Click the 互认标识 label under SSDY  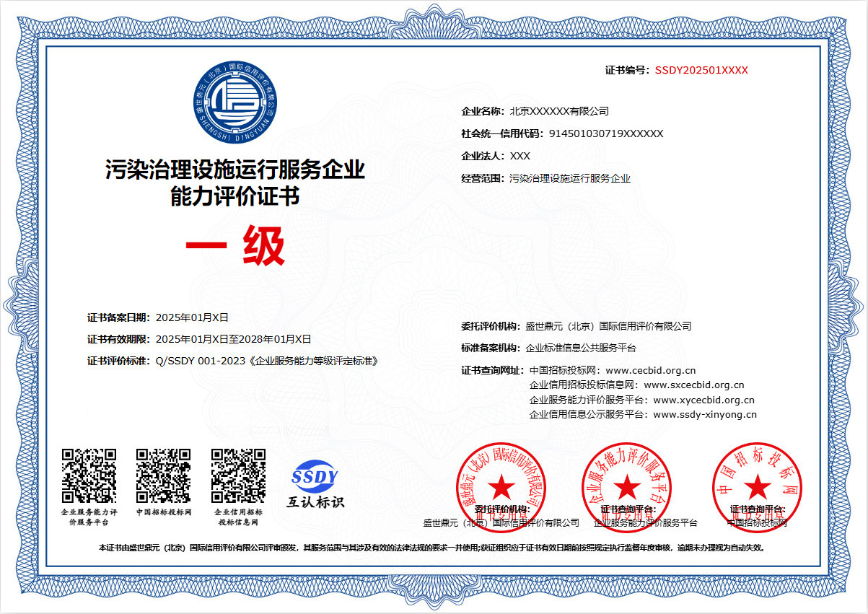pyautogui.click(x=316, y=501)
